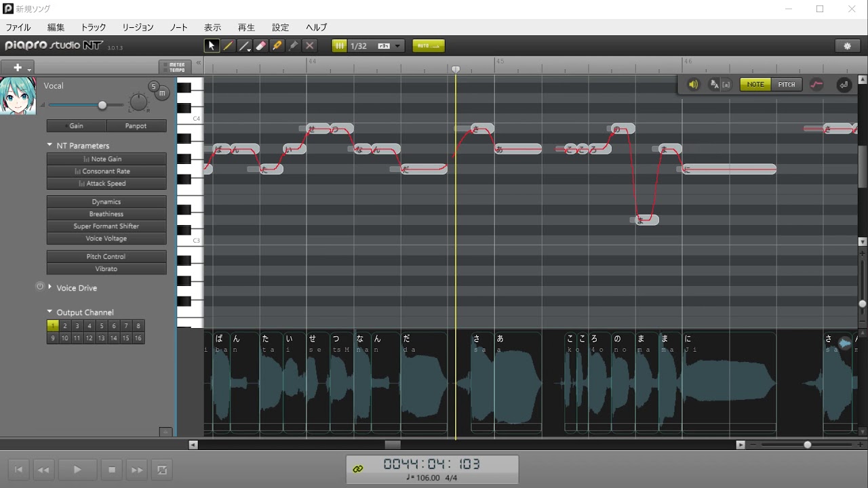
Task: Click the Breathiness parameter button
Action: 106,214
